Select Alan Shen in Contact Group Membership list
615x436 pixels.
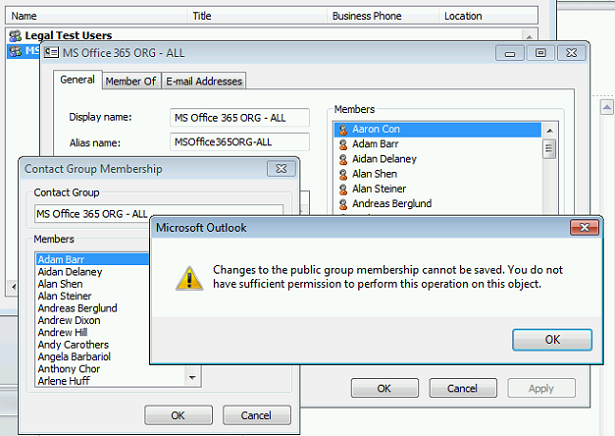93,284
